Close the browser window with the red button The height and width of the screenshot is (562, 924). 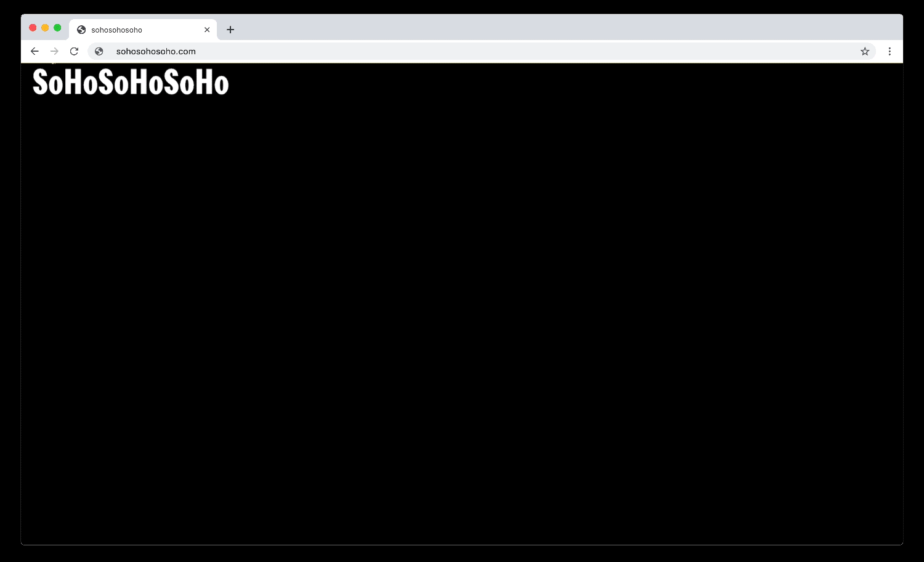click(33, 28)
